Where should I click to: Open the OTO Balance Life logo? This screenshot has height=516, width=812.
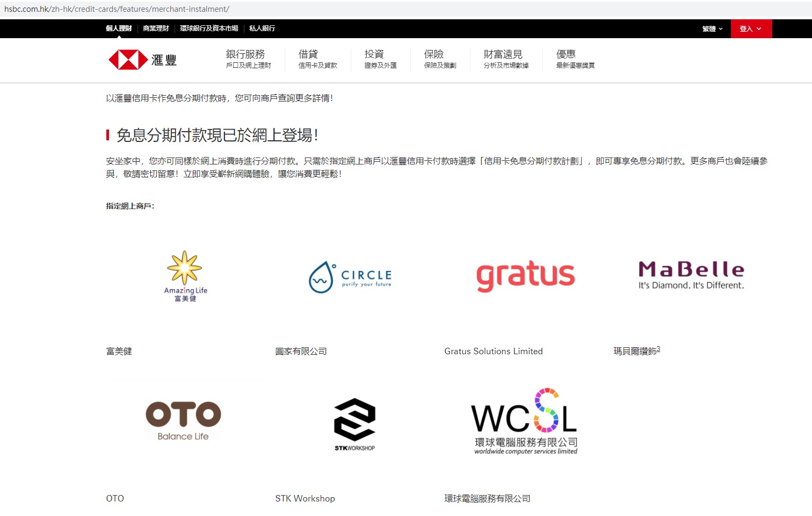(x=183, y=421)
